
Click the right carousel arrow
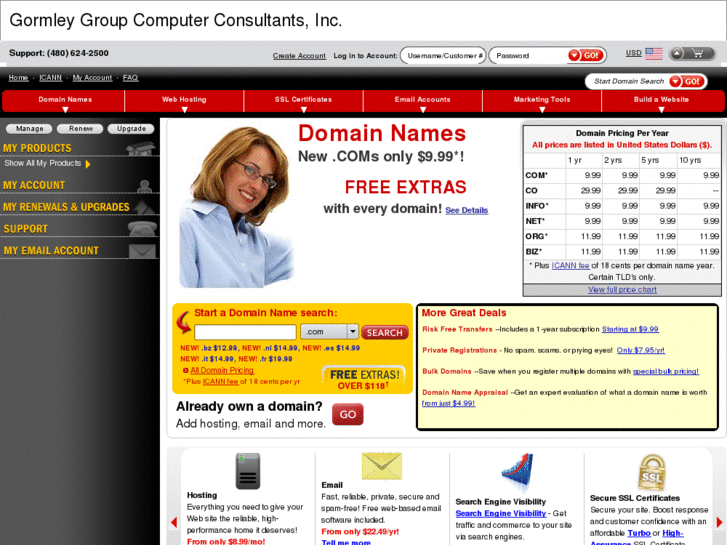click(x=719, y=522)
